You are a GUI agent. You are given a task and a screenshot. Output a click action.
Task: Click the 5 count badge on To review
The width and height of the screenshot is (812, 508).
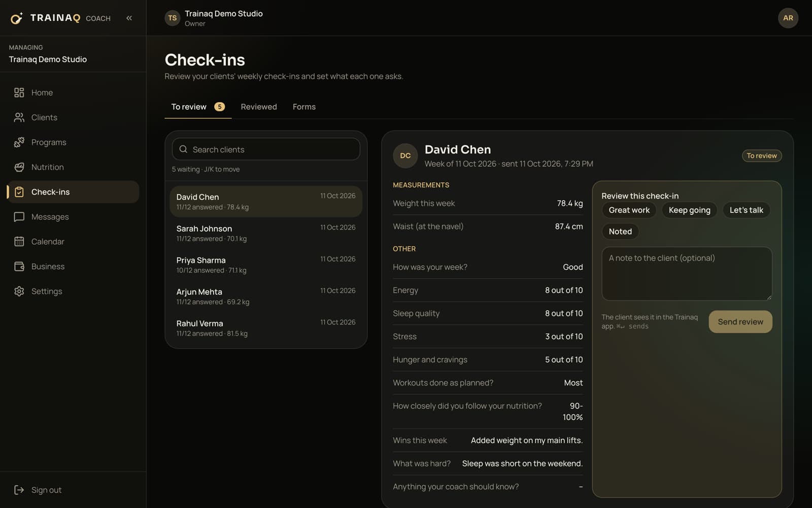click(x=219, y=107)
